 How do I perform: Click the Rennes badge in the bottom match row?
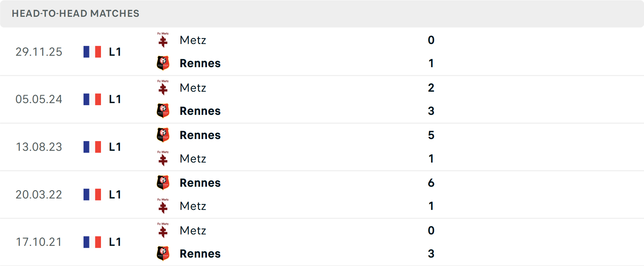click(163, 254)
